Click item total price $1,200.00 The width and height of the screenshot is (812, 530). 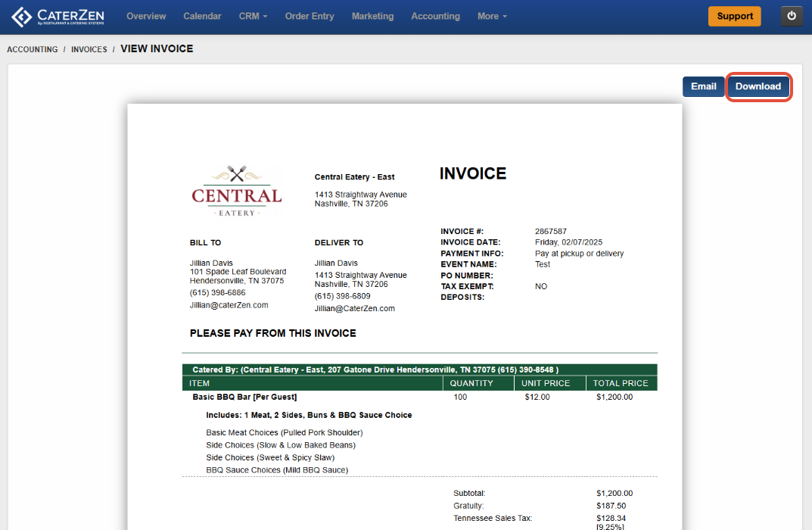614,397
